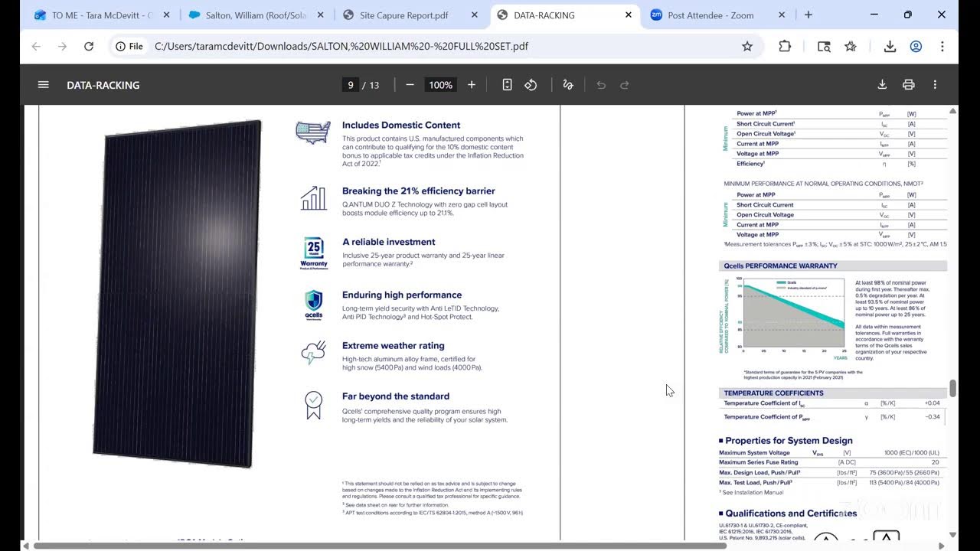Click the 'Breaking the 21% efficiency barrier' heading
This screenshot has width=980, height=551.
[419, 191]
